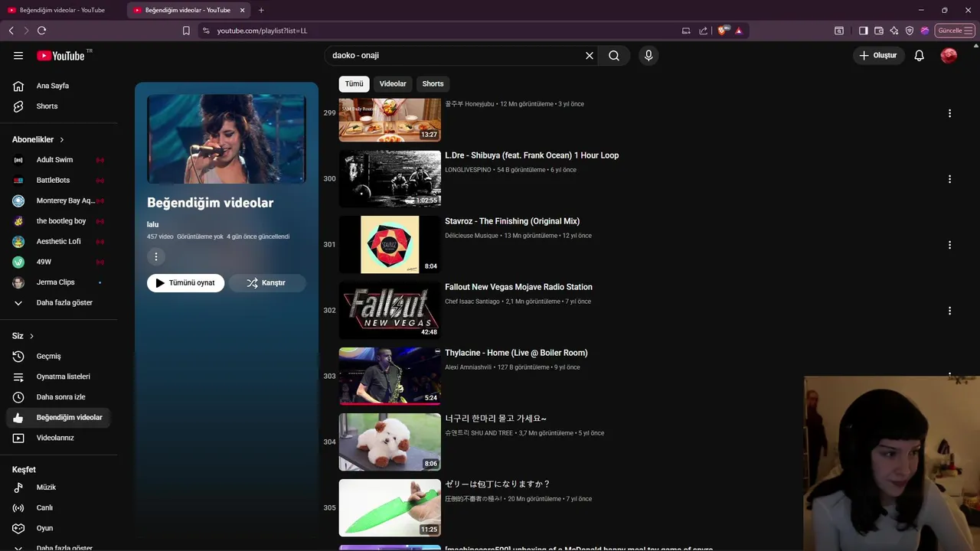Open options for L.Dre Shibuya video
The width and height of the screenshot is (980, 551).
tap(949, 179)
